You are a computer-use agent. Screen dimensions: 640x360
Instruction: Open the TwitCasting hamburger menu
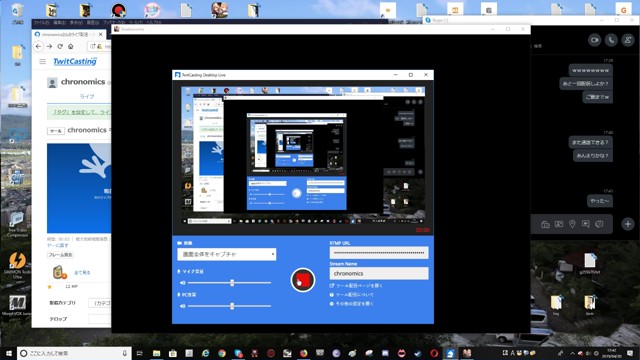(x=42, y=62)
